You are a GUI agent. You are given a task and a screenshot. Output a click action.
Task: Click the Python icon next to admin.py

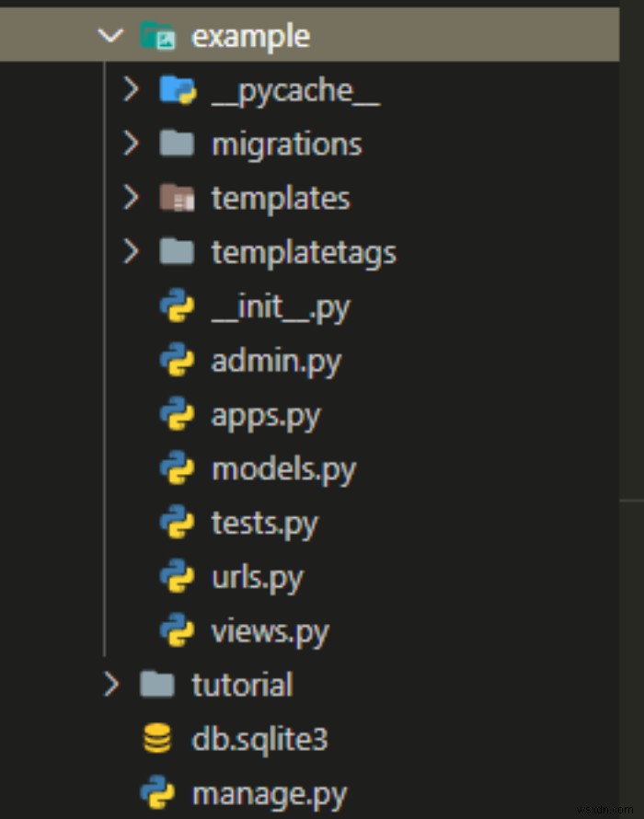click(x=179, y=360)
